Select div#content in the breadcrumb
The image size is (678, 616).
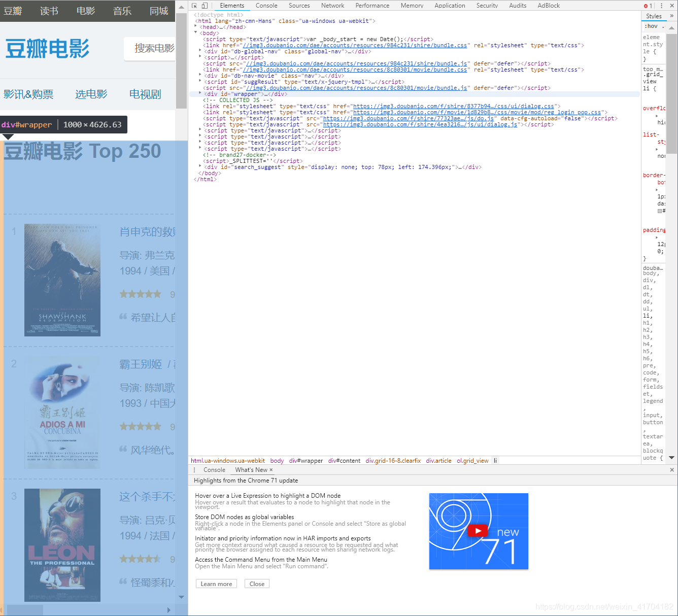[x=344, y=461]
